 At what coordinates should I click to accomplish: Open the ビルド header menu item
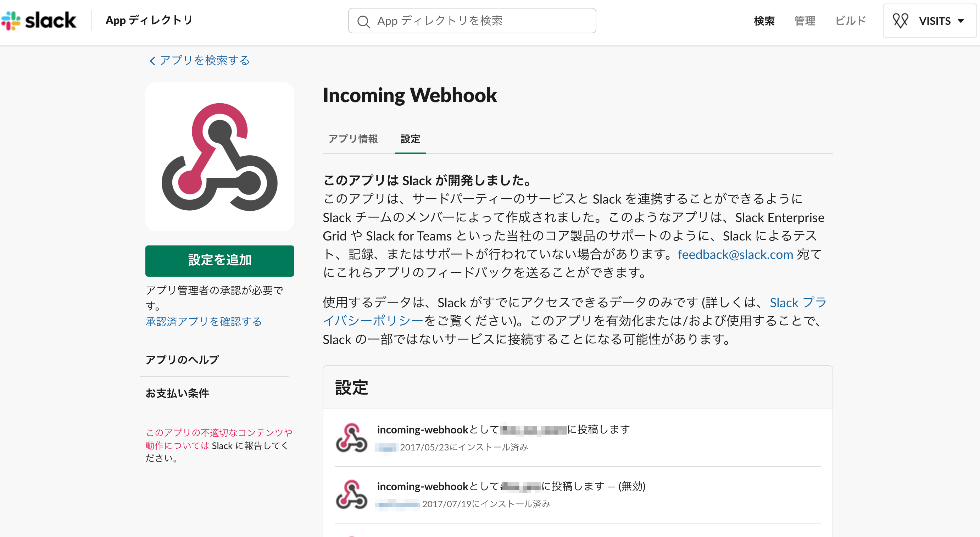click(850, 21)
